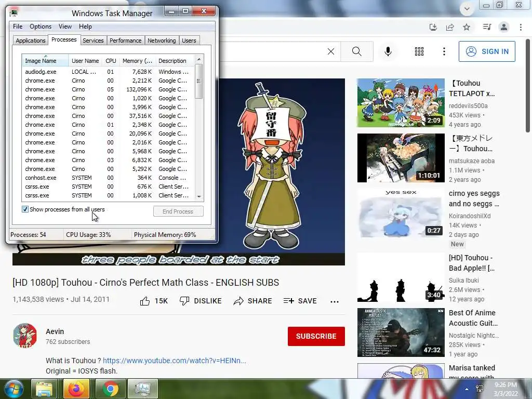Launch Firefox from the taskbar
The width and height of the screenshot is (532, 399).
76,389
